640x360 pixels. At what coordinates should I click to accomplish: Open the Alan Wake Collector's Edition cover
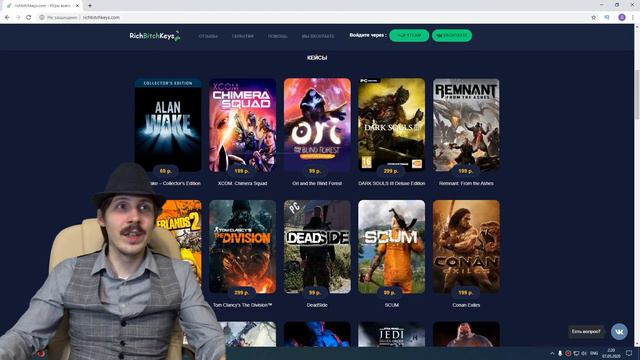(x=168, y=125)
